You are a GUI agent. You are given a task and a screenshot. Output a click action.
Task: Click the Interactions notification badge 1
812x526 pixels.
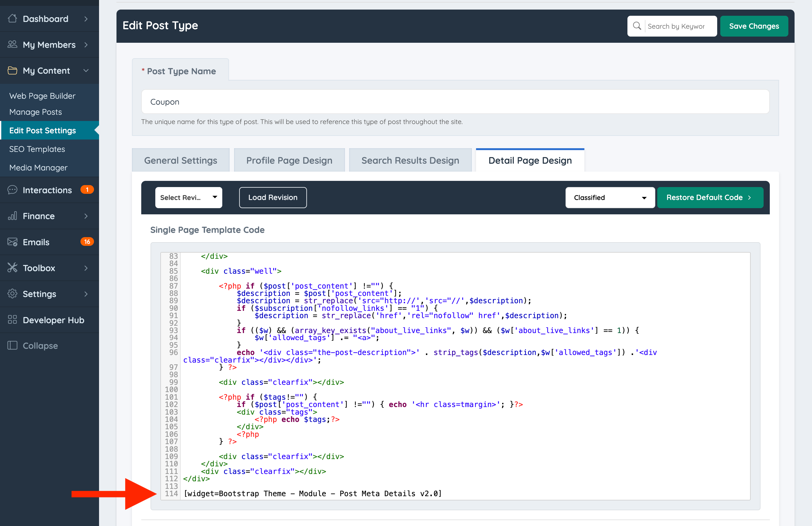tap(87, 190)
